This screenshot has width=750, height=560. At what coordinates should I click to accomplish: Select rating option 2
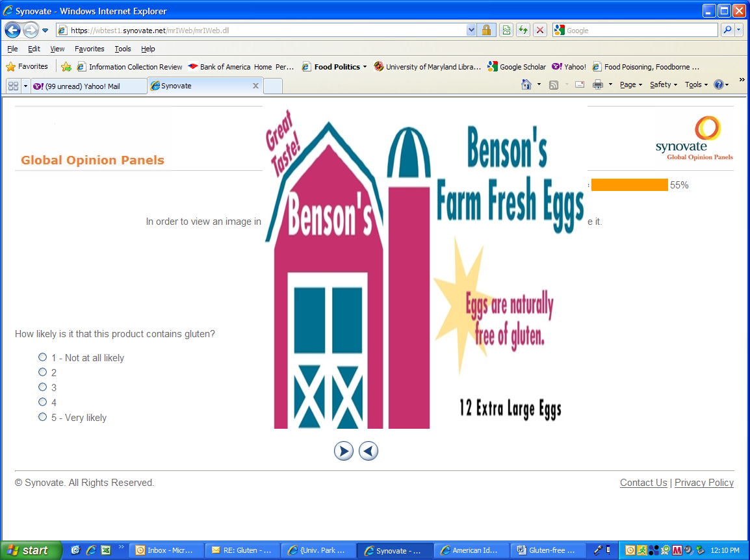(x=43, y=372)
